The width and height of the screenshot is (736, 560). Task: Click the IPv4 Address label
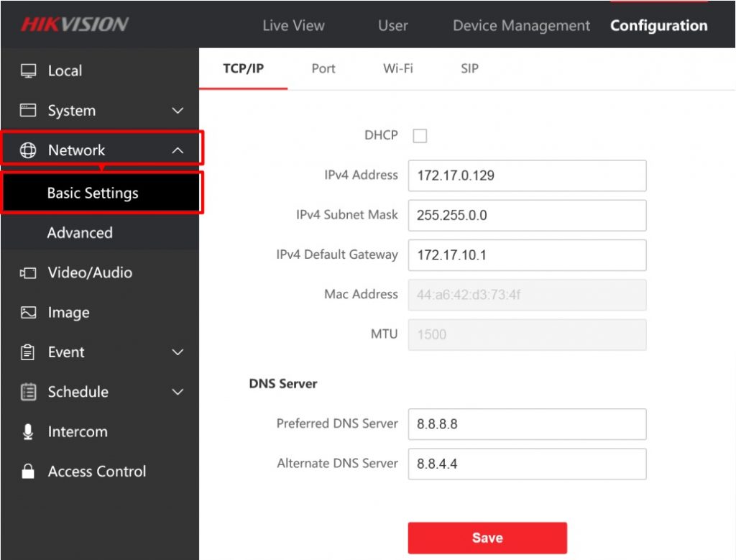361,175
